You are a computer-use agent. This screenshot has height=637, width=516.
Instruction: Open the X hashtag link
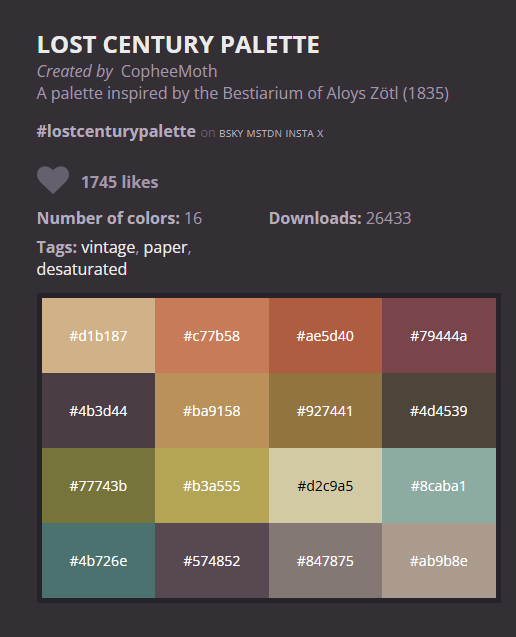point(320,134)
